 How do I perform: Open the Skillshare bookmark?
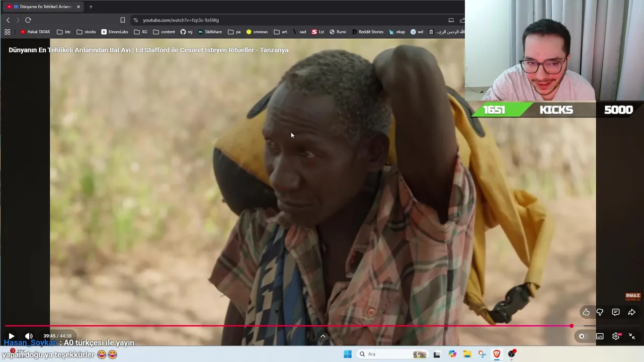210,32
